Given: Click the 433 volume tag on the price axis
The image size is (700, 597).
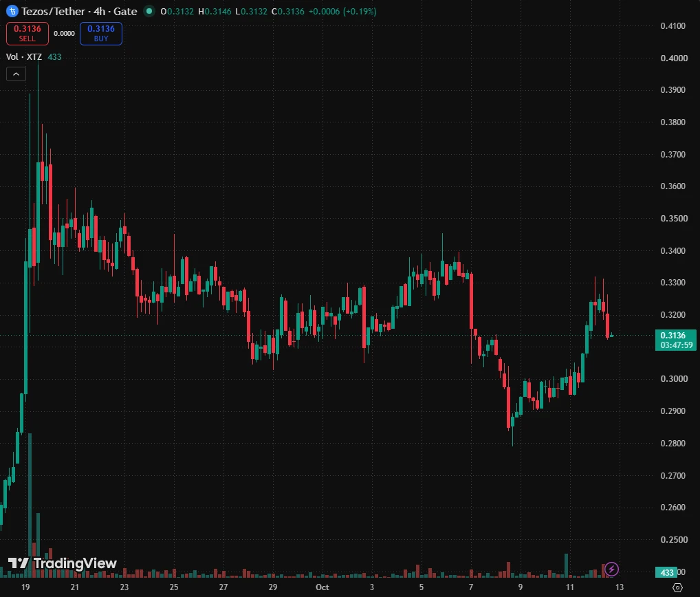Looking at the screenshot, I should tap(666, 572).
